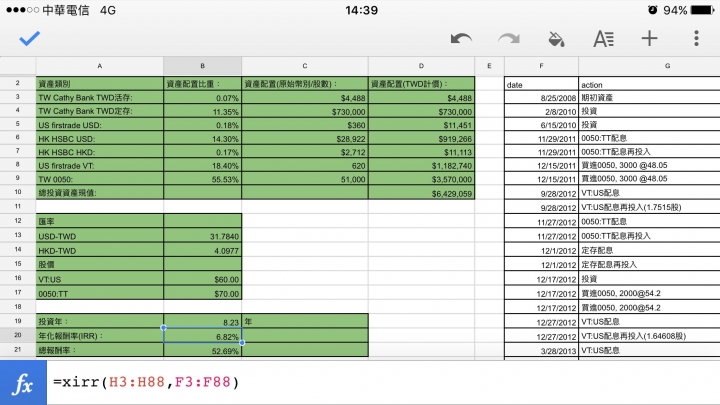Select column A header
Screen dimensions: 720x405
click(x=100, y=66)
